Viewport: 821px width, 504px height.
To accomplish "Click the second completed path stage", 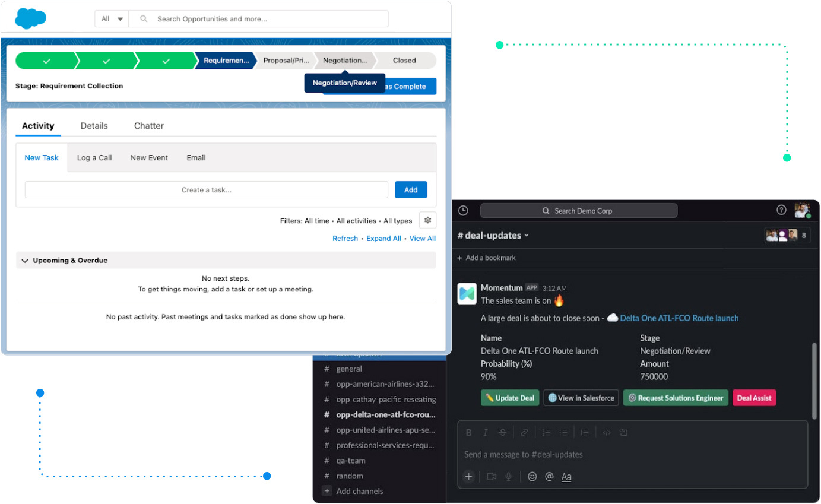I will tap(106, 60).
